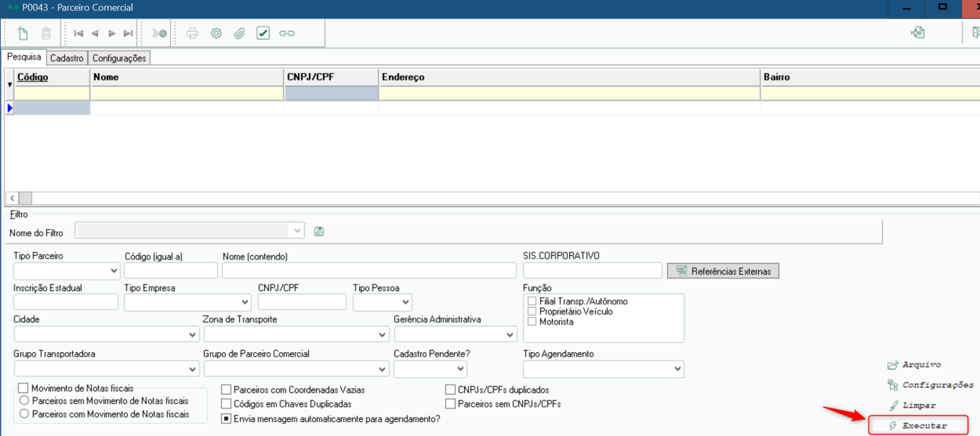Check the Filial Transp./Autônomo checkbox
The height and width of the screenshot is (436, 980).
click(x=532, y=301)
